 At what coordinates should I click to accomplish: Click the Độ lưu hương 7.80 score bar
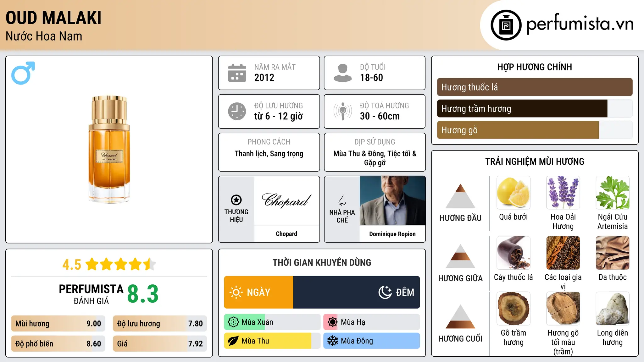coord(160,323)
